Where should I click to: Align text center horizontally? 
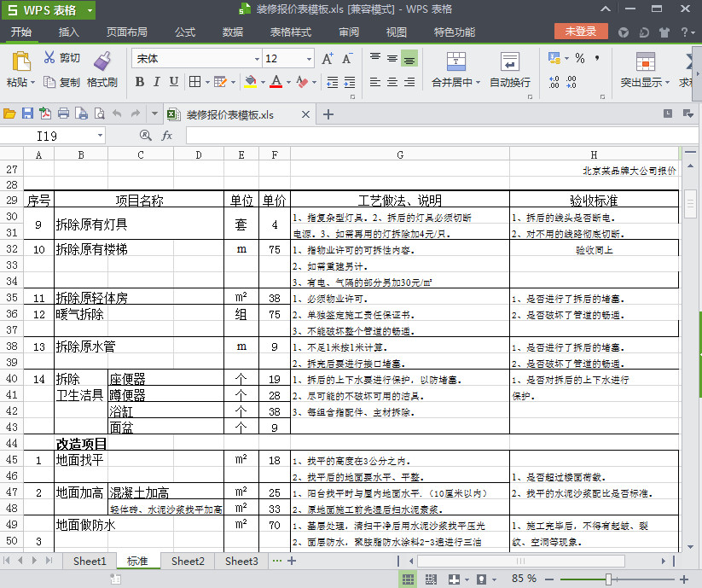coord(392,82)
